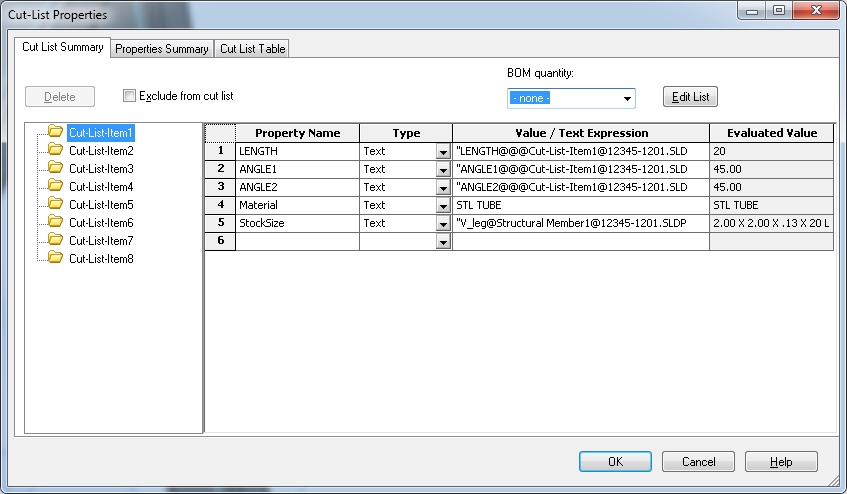Open Help for cut-list properties
847x494 pixels.
coord(781,462)
